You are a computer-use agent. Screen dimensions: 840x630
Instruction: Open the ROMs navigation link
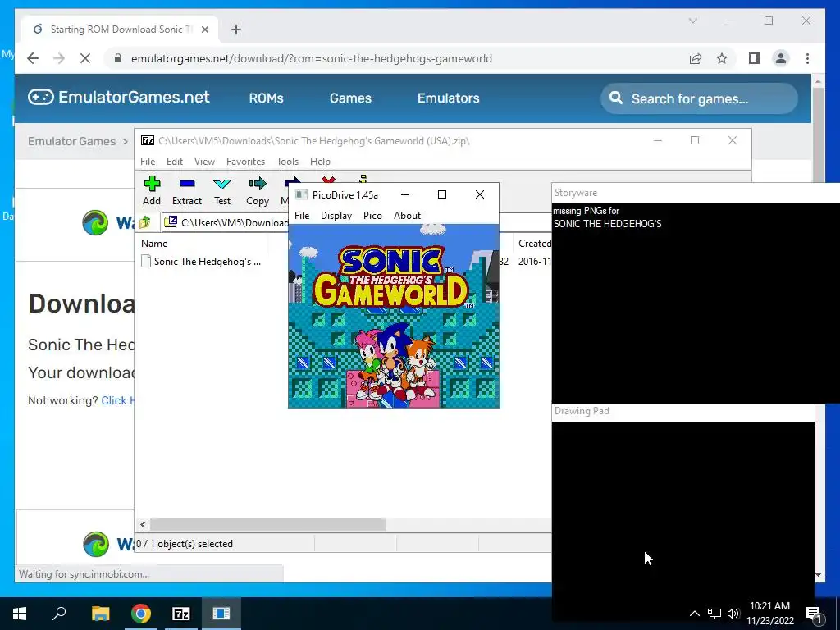[267, 98]
